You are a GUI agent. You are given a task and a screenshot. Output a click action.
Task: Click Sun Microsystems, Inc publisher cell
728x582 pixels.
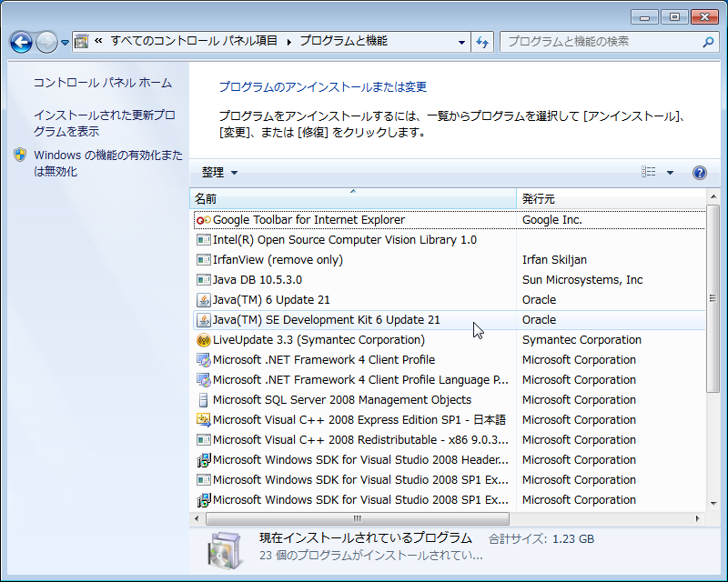(x=582, y=280)
